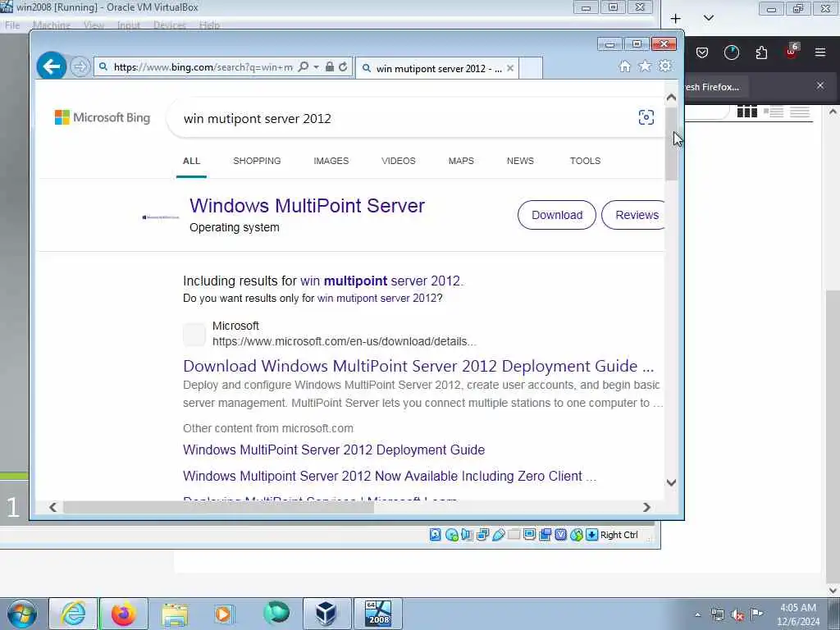Click the Microsoft Bing logo
840x630 pixels.
(103, 117)
